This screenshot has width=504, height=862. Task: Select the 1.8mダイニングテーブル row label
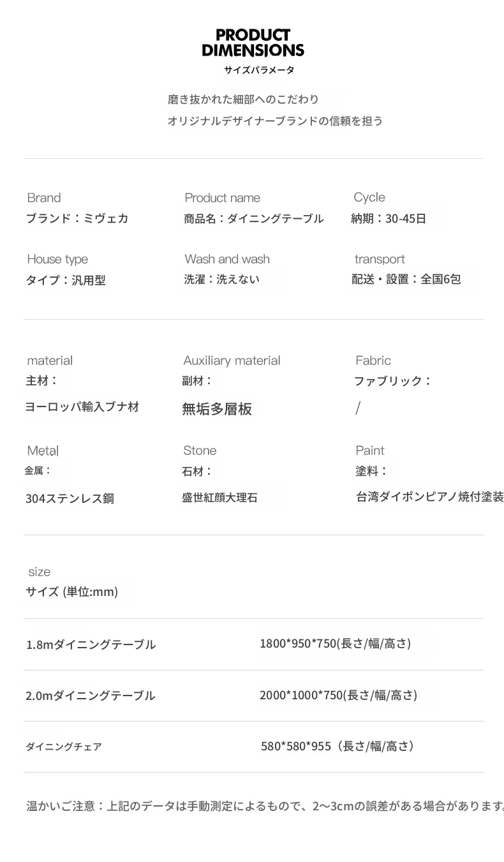click(91, 644)
